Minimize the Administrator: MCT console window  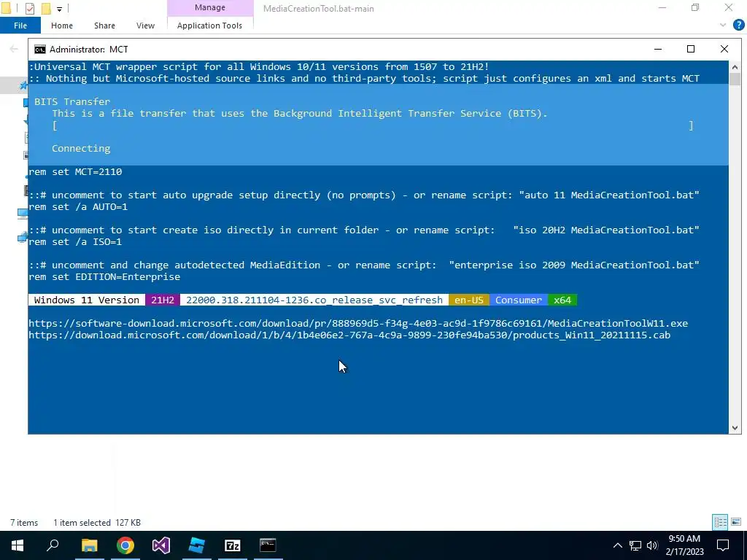pos(658,49)
